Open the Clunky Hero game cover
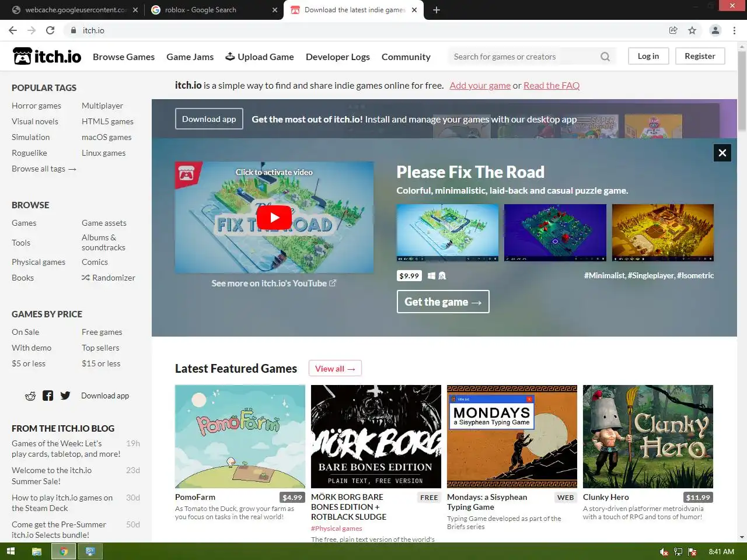The height and width of the screenshot is (560, 747). (x=648, y=436)
